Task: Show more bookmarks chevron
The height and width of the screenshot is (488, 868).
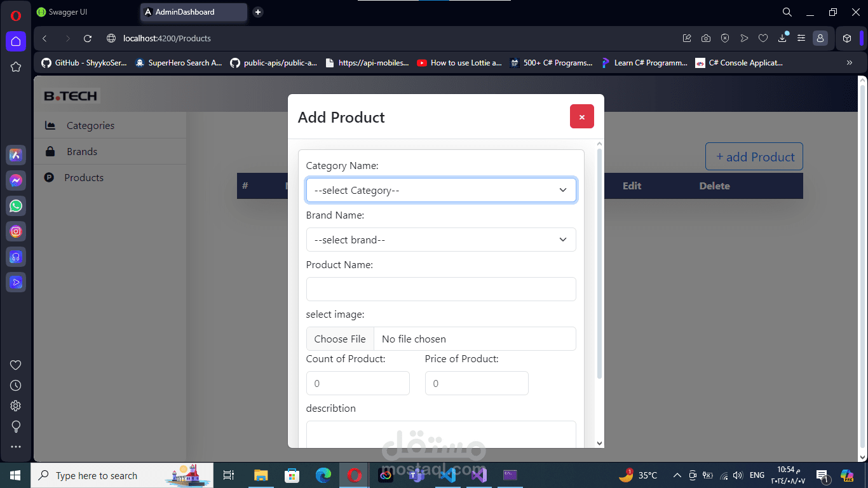Action: 850,62
